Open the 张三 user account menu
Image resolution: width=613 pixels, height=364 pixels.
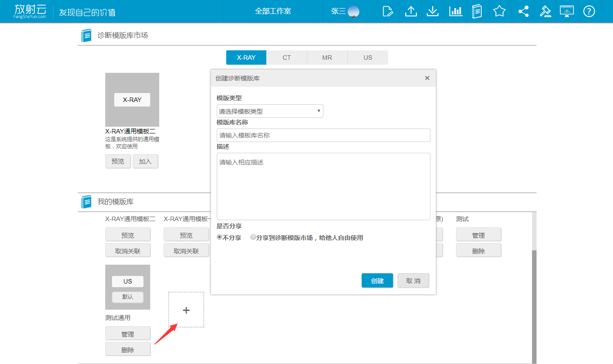pos(345,11)
